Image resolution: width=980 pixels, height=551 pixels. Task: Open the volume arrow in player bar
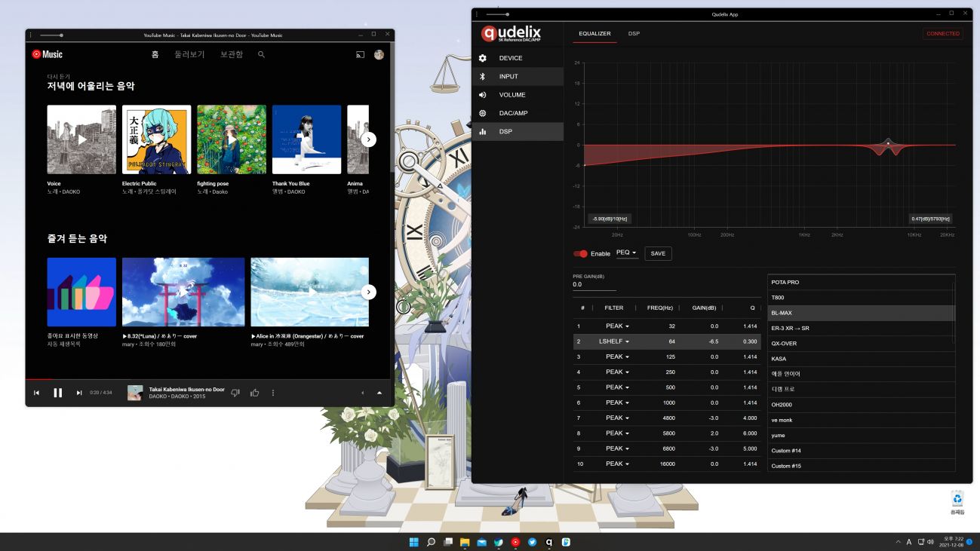(x=362, y=393)
